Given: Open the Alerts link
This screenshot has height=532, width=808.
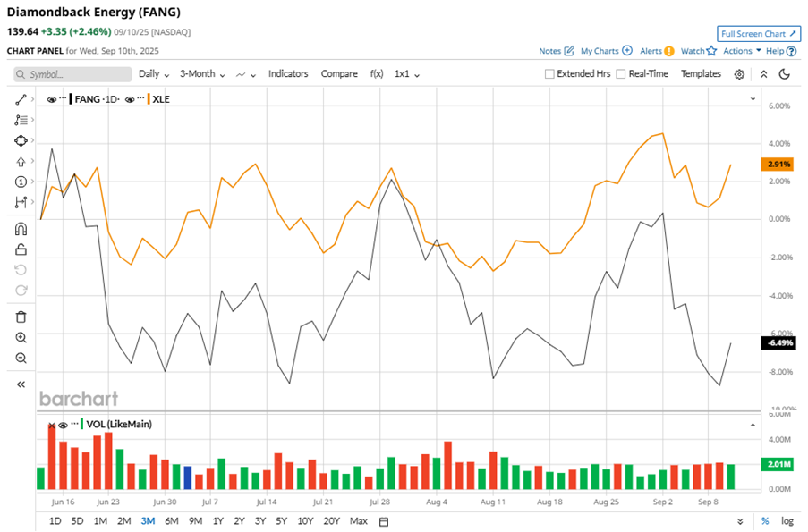Looking at the screenshot, I should 651,51.
